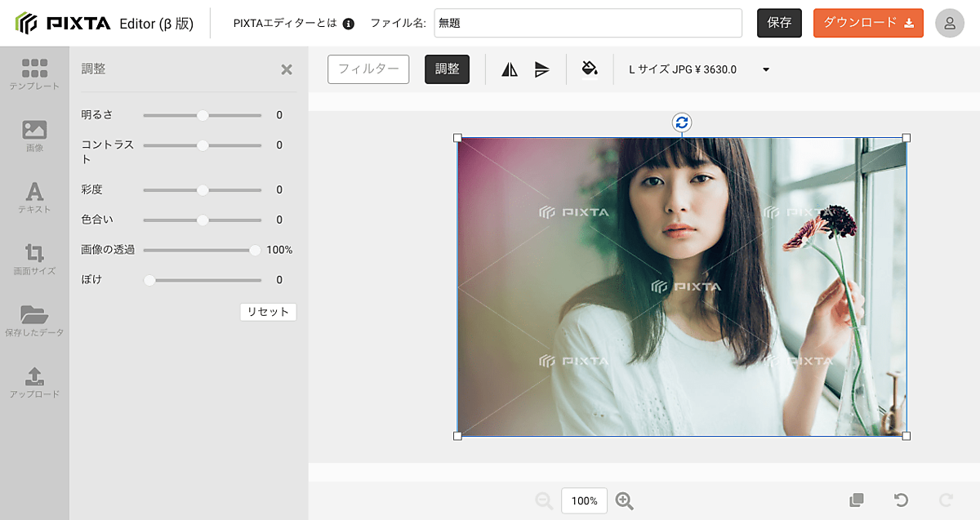Click the paint bucket fill icon

click(590, 69)
